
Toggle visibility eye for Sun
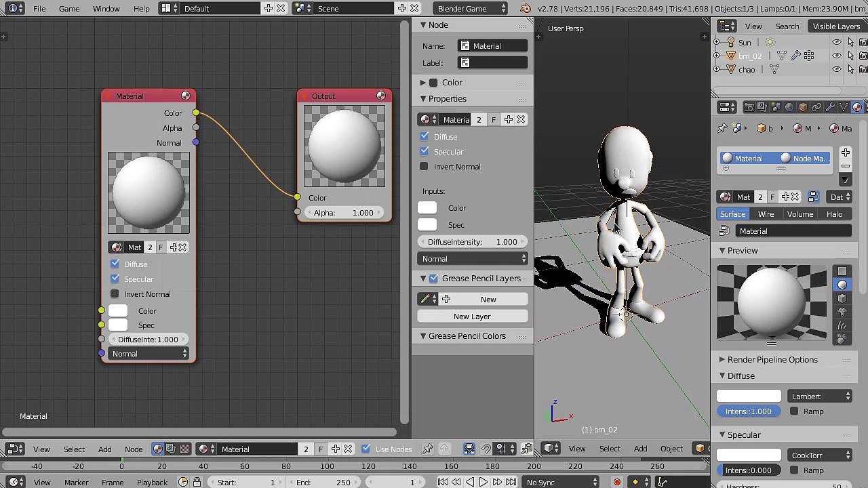click(837, 42)
